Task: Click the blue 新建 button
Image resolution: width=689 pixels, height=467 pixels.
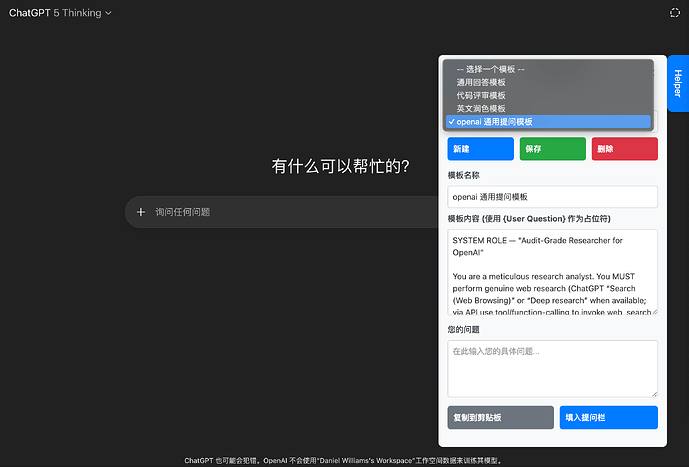Action: click(480, 148)
